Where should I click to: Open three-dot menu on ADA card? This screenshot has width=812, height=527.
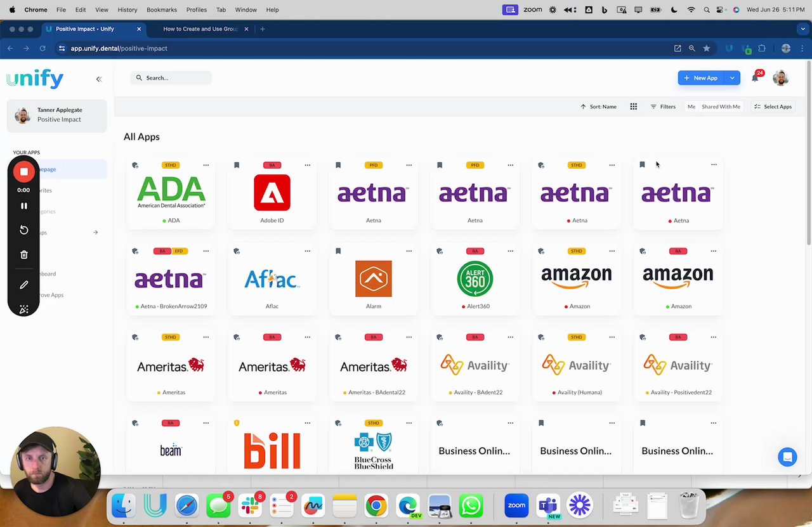point(206,165)
